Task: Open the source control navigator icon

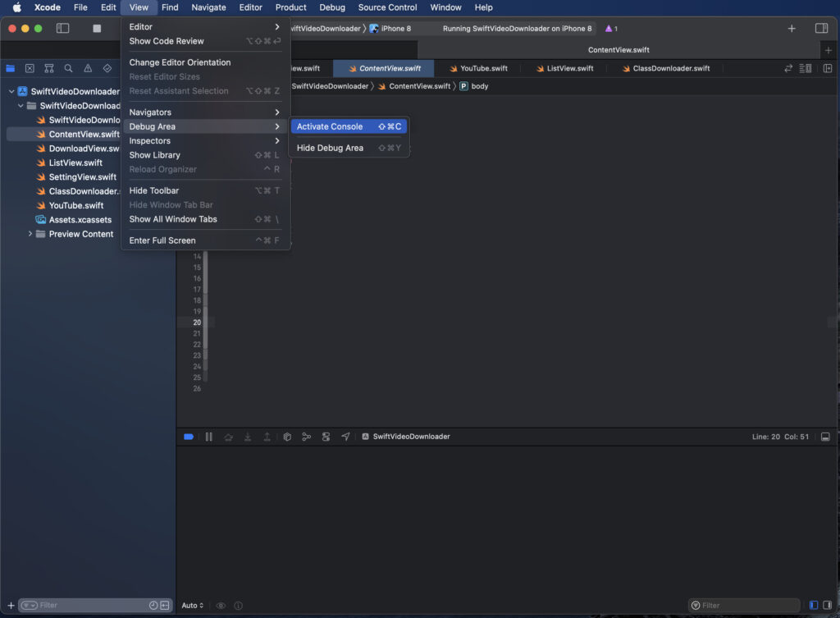Action: 30,68
